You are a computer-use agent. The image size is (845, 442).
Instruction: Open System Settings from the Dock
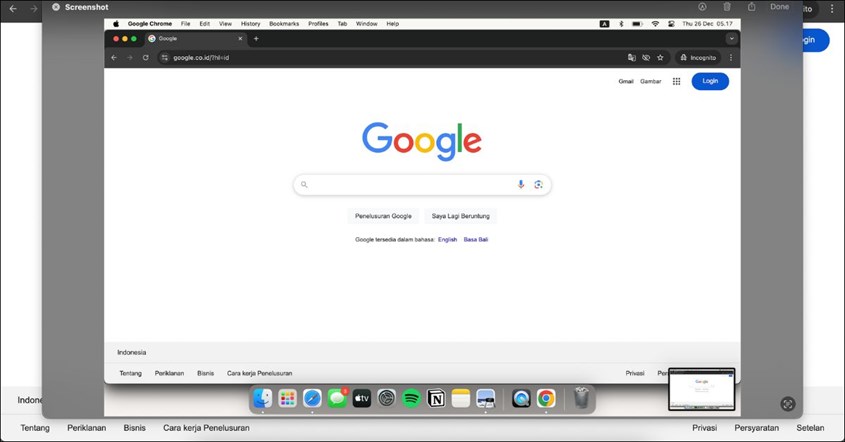pyautogui.click(x=386, y=398)
